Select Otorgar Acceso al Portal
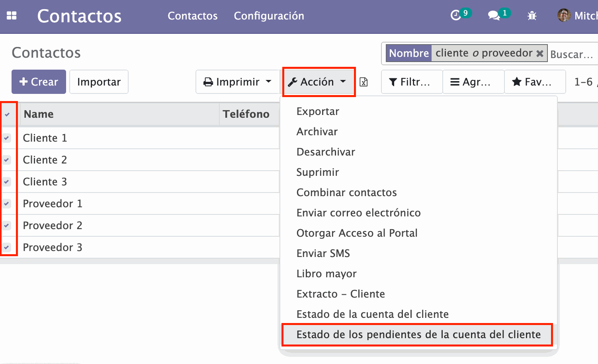 357,233
